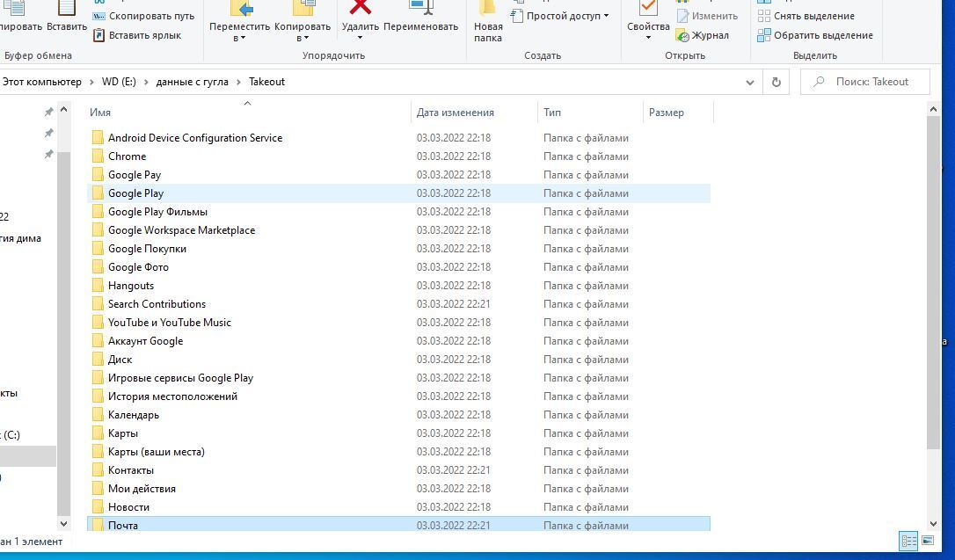Select the Google Фото folder

pyautogui.click(x=138, y=267)
